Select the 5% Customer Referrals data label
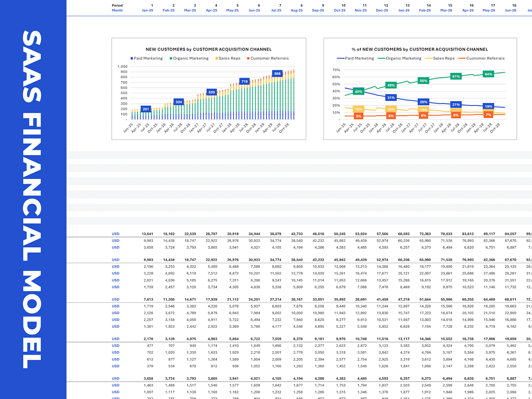The image size is (532, 399). coord(359,116)
